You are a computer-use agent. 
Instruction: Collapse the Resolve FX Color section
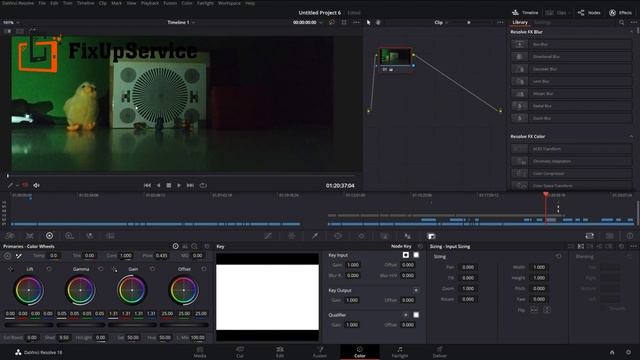click(x=631, y=136)
